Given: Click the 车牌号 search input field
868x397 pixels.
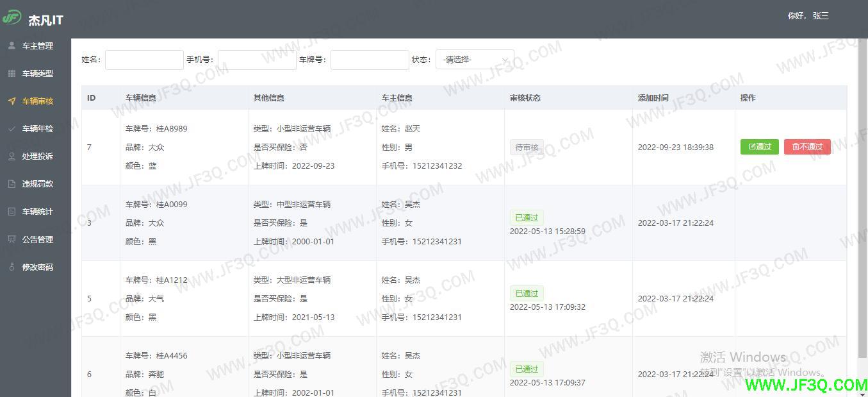Looking at the screenshot, I should pos(370,60).
